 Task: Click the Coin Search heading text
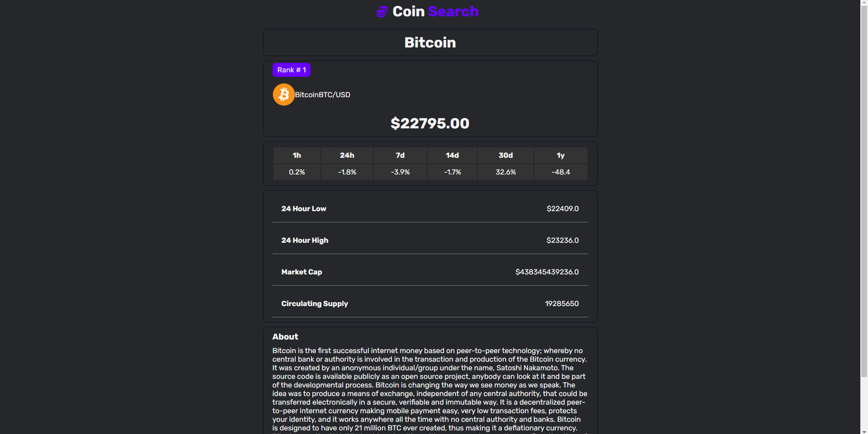click(435, 11)
